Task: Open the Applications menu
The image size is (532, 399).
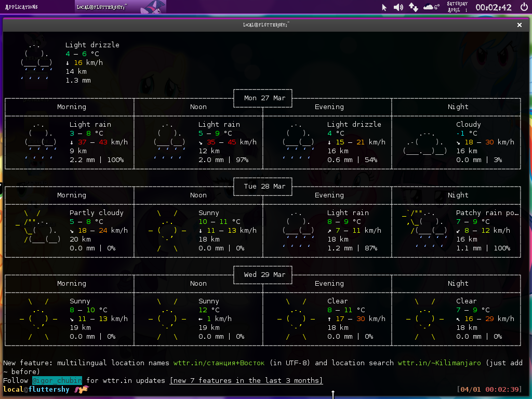Action: (x=21, y=7)
